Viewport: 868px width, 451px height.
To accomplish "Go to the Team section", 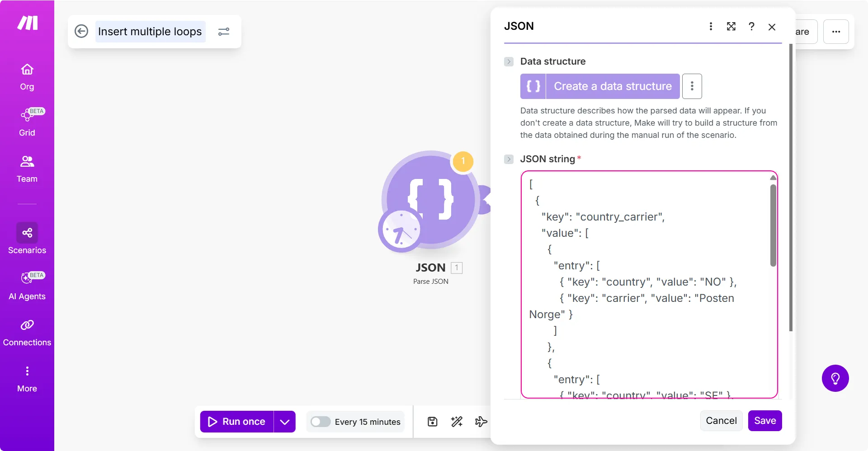I will [x=27, y=169].
